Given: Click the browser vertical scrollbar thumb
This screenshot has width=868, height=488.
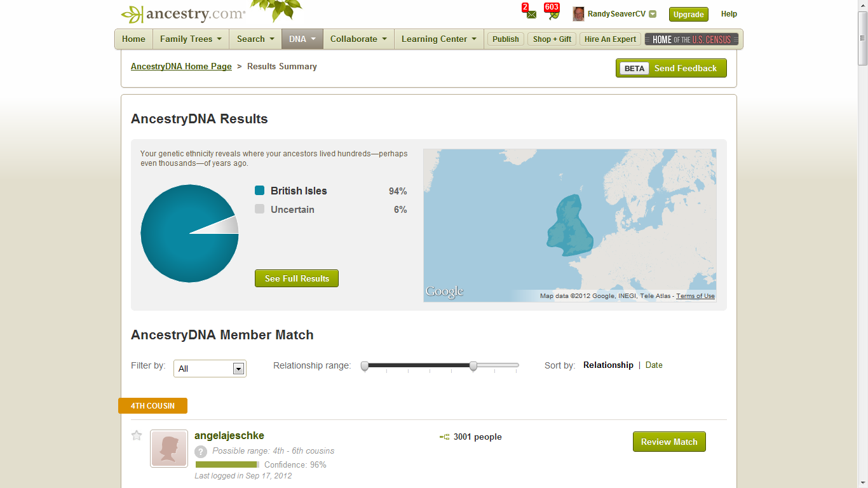Looking at the screenshot, I should (862, 37).
